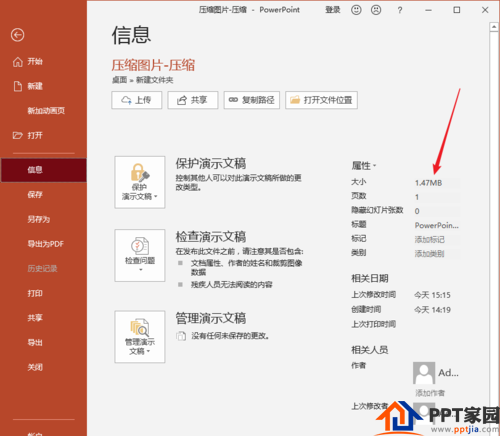The height and width of the screenshot is (436, 500).
Task: Open the 检查问题 dropdown button
Action: [140, 255]
